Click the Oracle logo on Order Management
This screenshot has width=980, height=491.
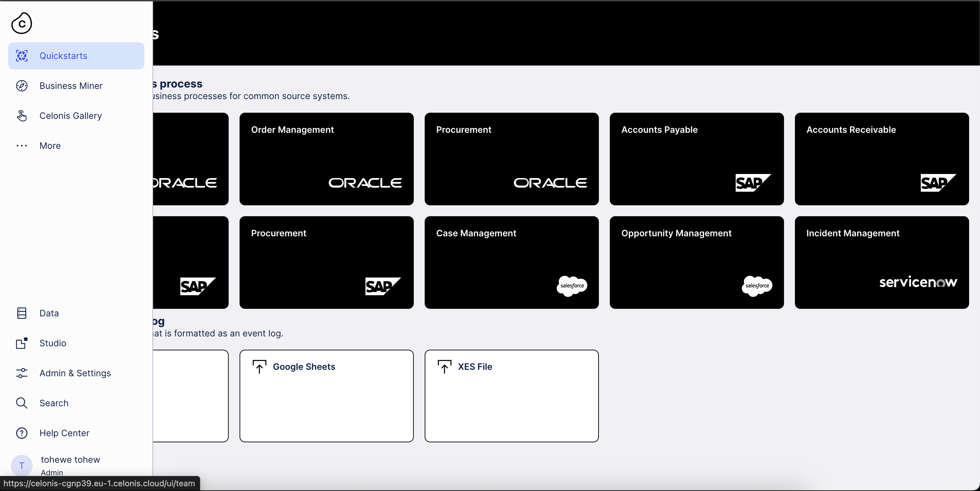365,183
